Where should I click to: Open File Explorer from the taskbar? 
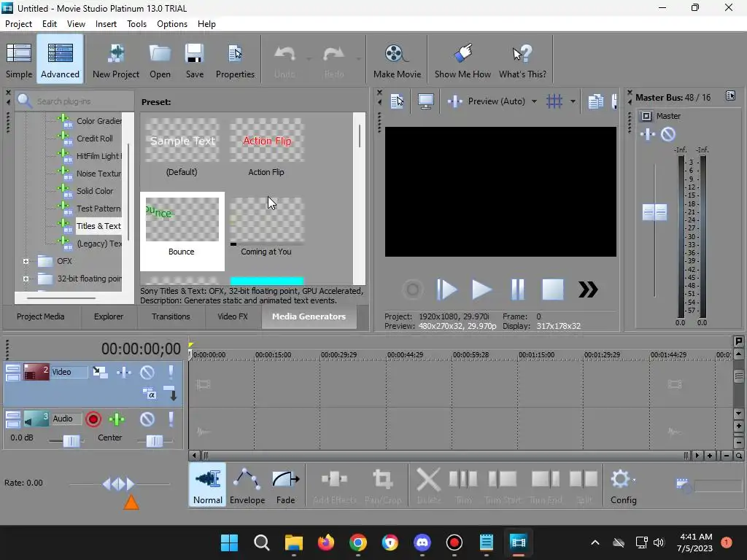pyautogui.click(x=294, y=542)
